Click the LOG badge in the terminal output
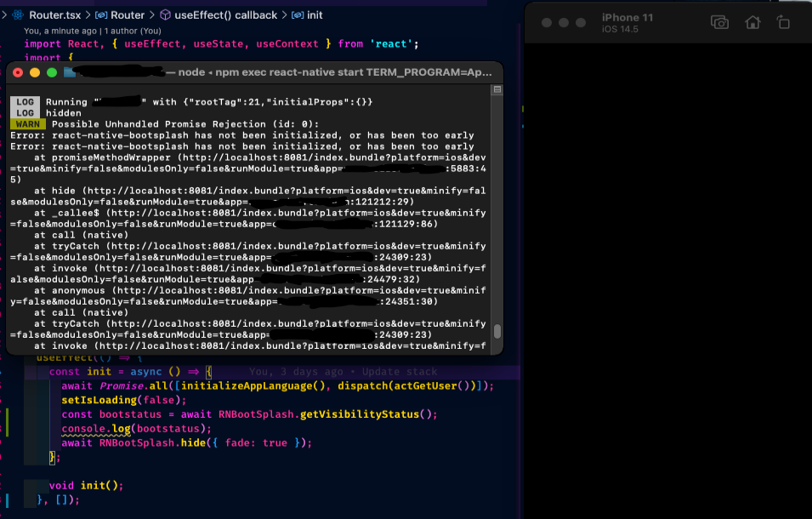This screenshot has width=812, height=519. pos(25,102)
